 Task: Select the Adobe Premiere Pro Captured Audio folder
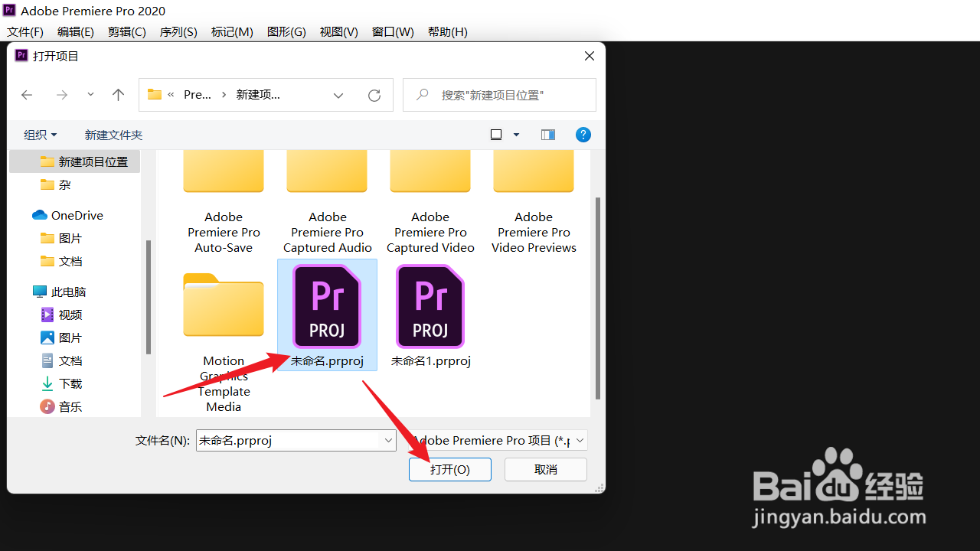click(x=327, y=203)
